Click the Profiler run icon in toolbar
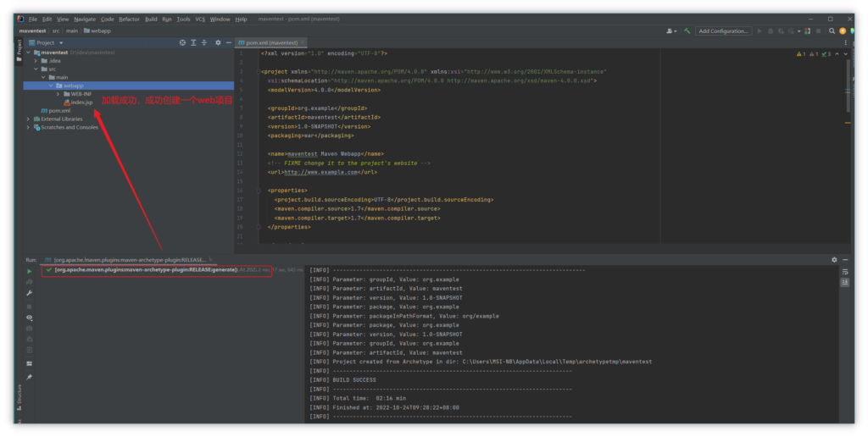The image size is (868, 437). coord(791,31)
